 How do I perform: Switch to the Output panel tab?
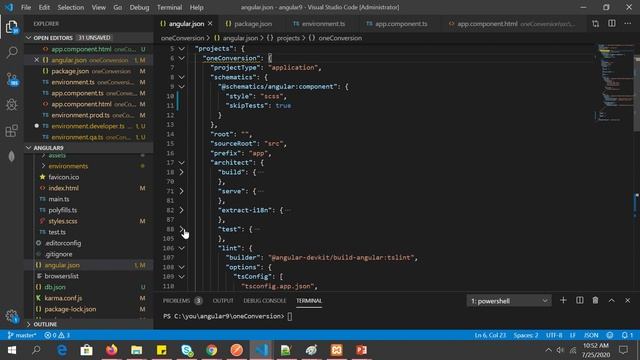pyautogui.click(x=223, y=301)
